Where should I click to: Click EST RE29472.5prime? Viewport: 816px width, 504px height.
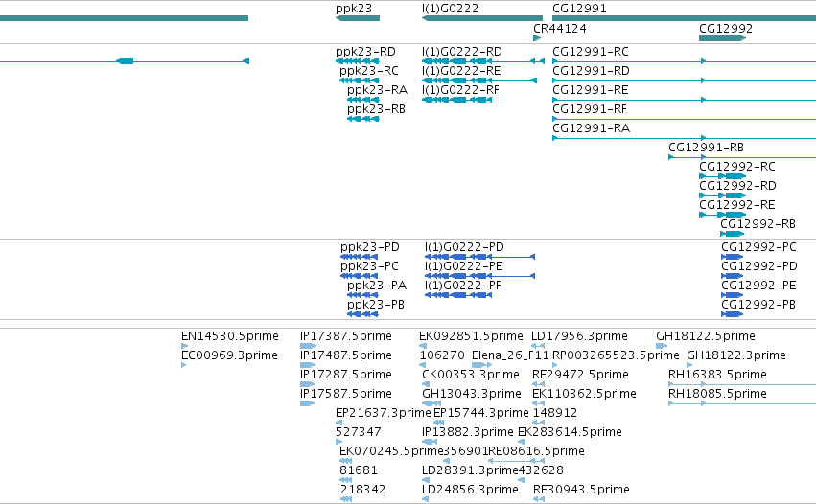(538, 384)
